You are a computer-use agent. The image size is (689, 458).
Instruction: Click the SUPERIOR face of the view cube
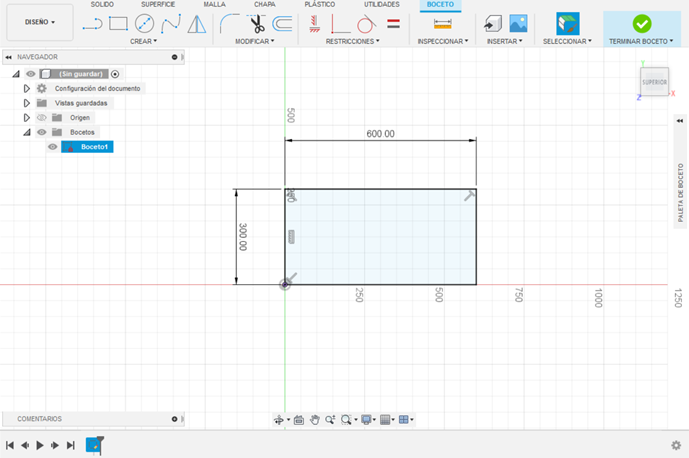point(654,82)
